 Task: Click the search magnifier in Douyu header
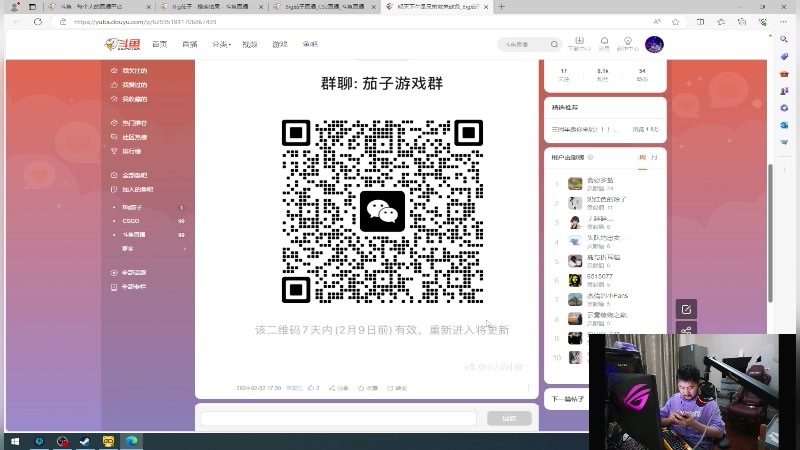[554, 44]
